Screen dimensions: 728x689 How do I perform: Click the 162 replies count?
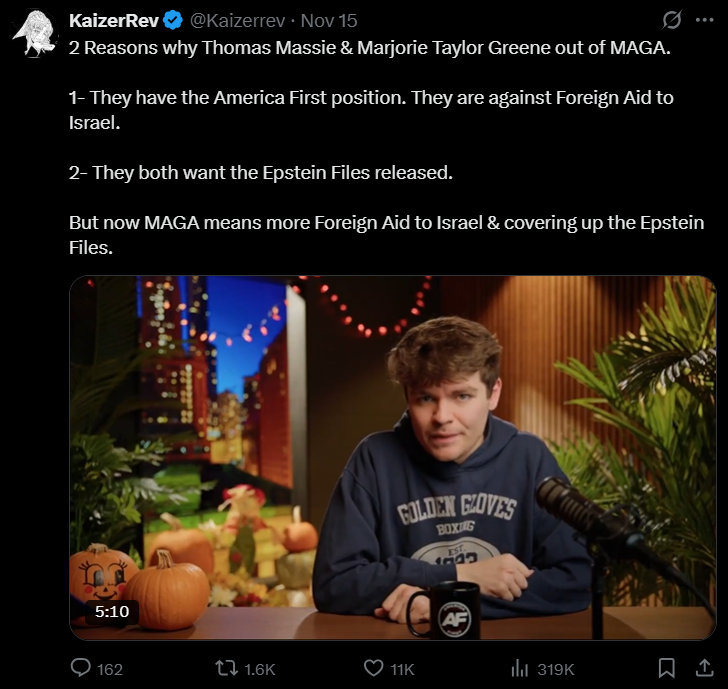coord(110,670)
